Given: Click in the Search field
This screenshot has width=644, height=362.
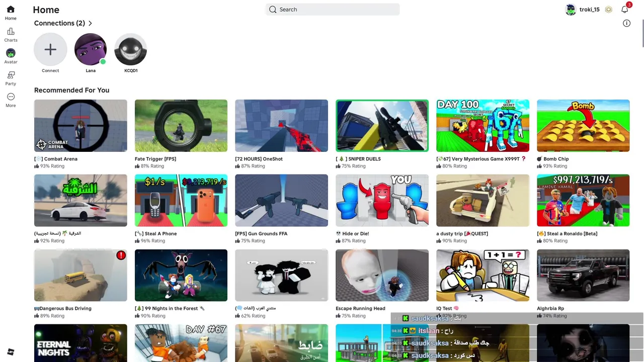Looking at the screenshot, I should [x=333, y=10].
